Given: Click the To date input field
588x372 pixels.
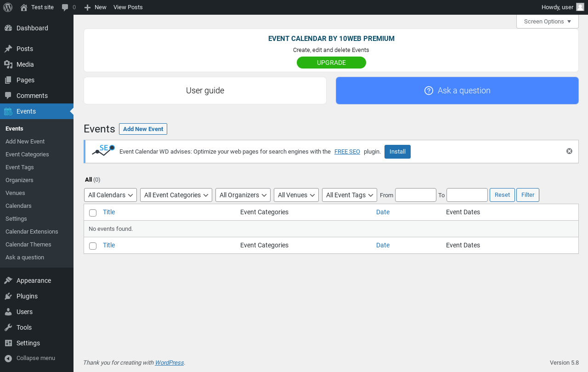Looking at the screenshot, I should [467, 195].
